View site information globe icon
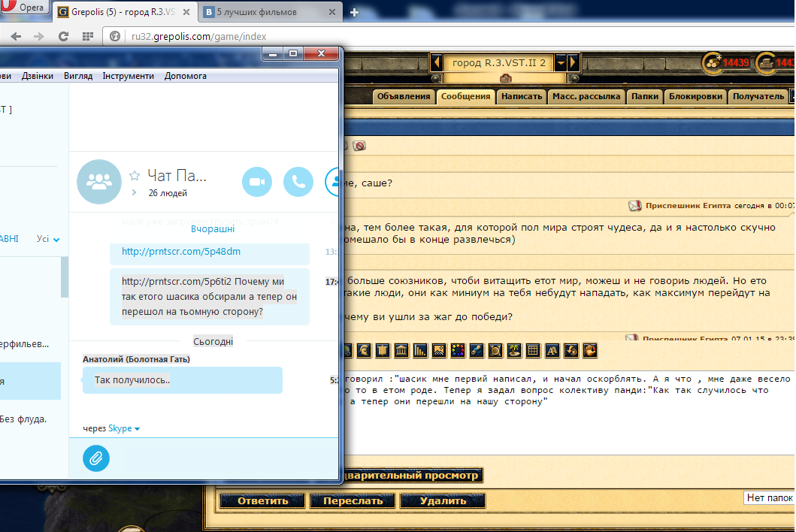 point(115,37)
